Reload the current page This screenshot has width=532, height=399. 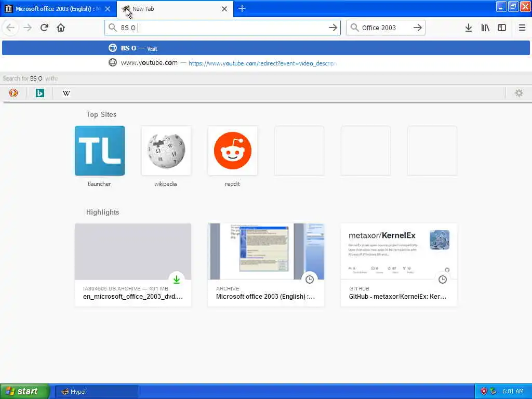coord(44,28)
